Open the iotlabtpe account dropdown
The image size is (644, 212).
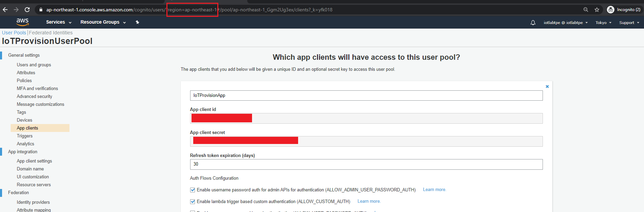point(566,23)
